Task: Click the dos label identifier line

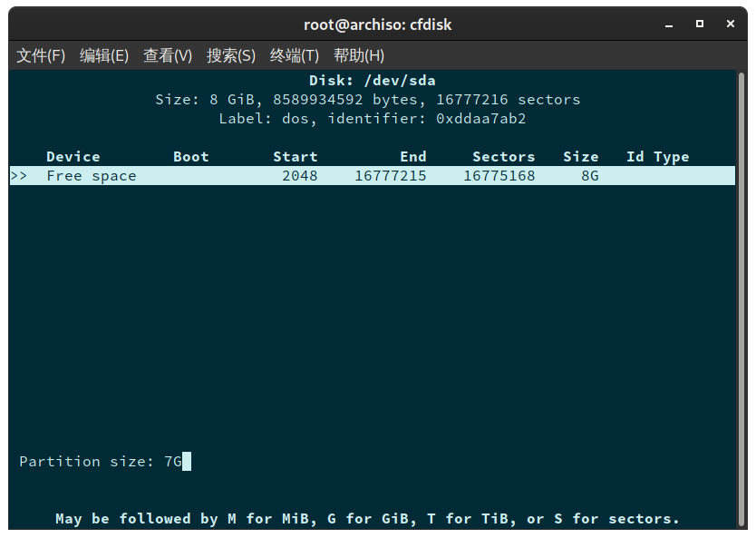Action: coord(377,118)
